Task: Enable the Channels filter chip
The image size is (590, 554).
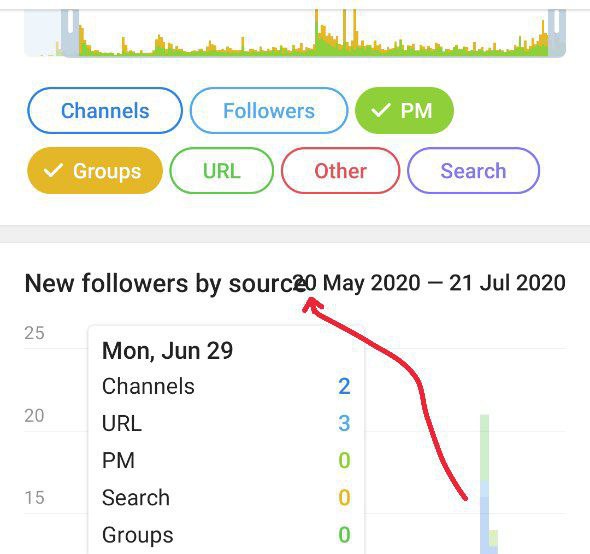Action: click(x=105, y=111)
